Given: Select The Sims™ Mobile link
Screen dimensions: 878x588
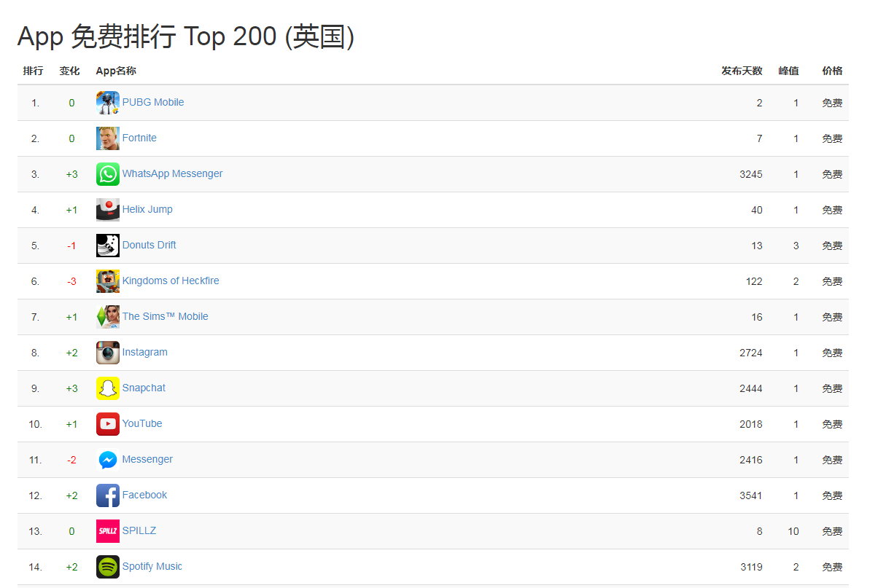Looking at the screenshot, I should [165, 316].
